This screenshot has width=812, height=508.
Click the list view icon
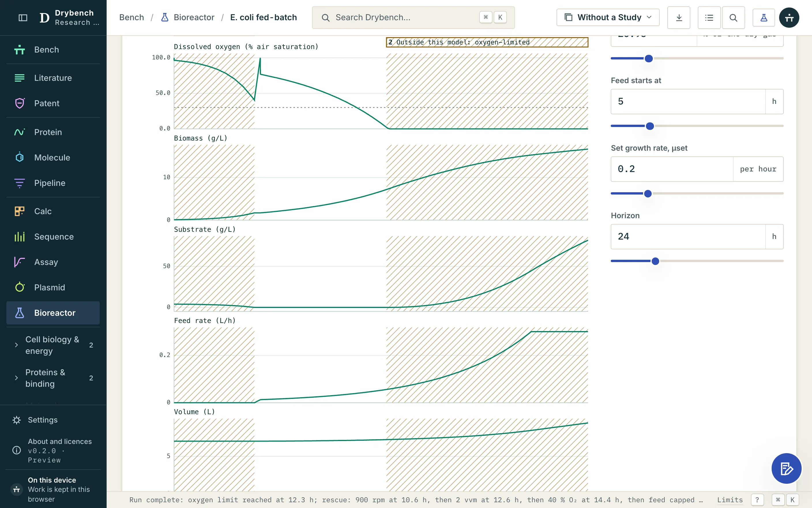tap(709, 18)
